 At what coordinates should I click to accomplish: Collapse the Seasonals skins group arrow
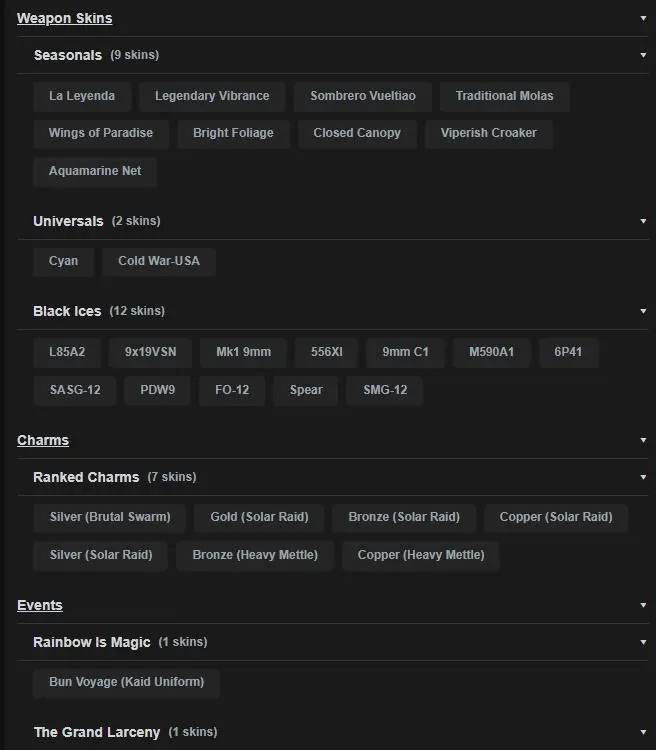click(x=643, y=55)
